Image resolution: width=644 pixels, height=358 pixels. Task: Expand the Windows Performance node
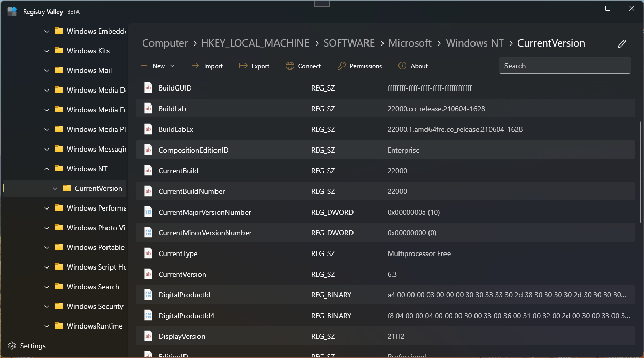point(46,208)
